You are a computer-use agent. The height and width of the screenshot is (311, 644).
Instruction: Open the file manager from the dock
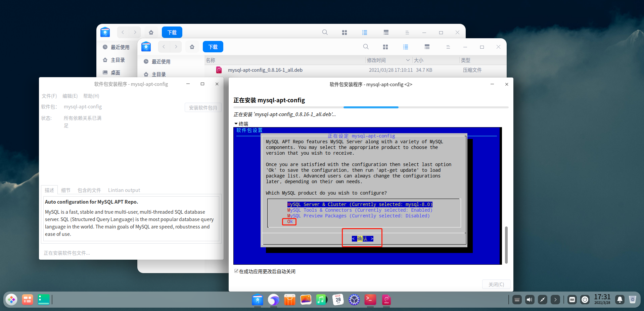[258, 300]
